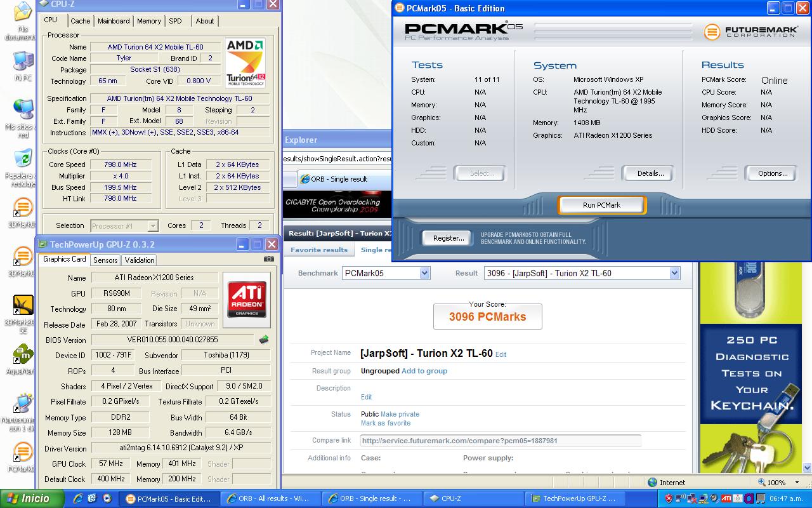Click the Compare link URL field
The width and height of the screenshot is (812, 508).
coord(501,441)
